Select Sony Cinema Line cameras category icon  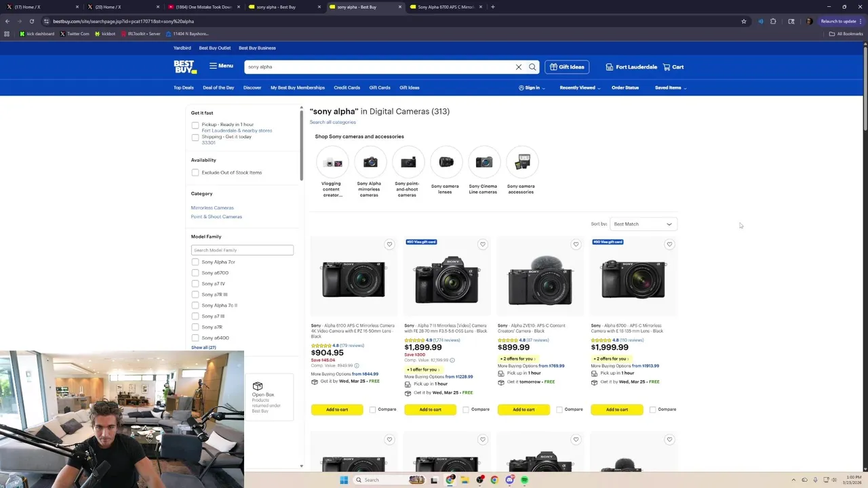pyautogui.click(x=484, y=163)
